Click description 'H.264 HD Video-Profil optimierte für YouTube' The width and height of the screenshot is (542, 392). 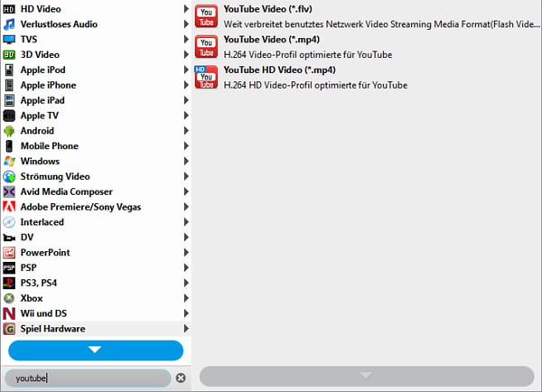315,86
